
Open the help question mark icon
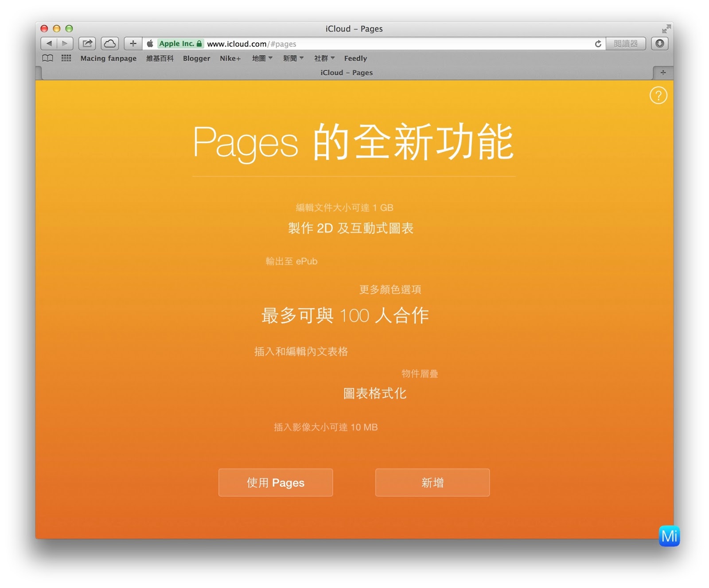658,95
